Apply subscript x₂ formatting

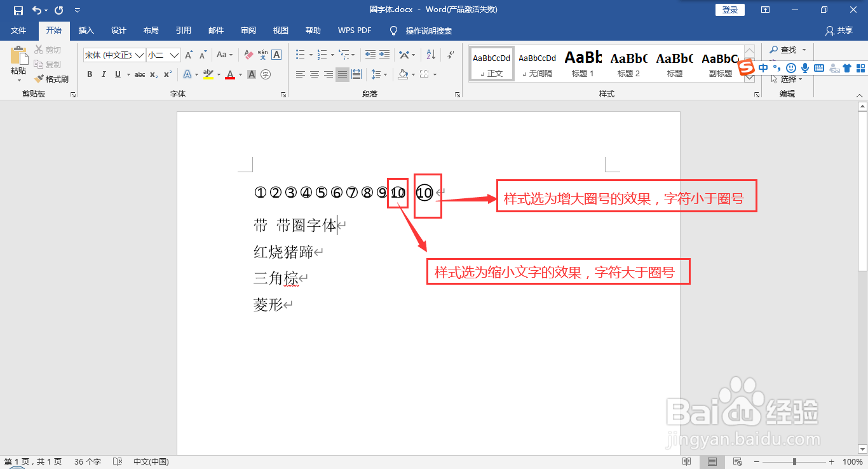click(x=154, y=74)
